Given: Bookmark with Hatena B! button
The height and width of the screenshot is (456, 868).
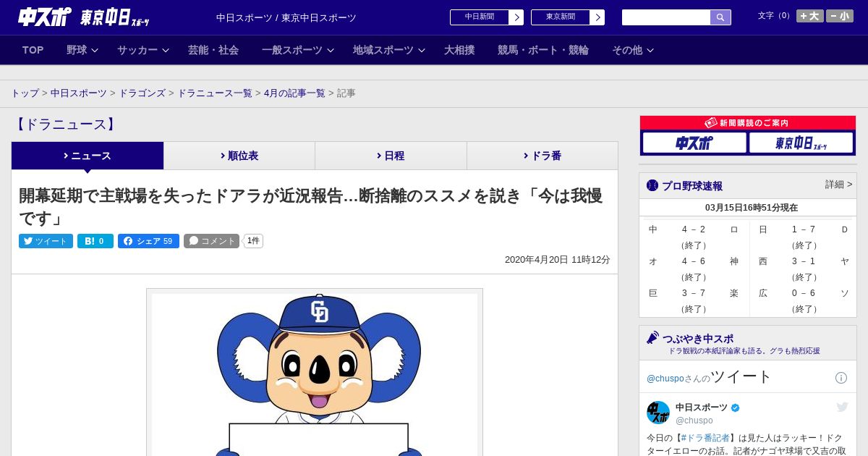Looking at the screenshot, I should pos(95,241).
